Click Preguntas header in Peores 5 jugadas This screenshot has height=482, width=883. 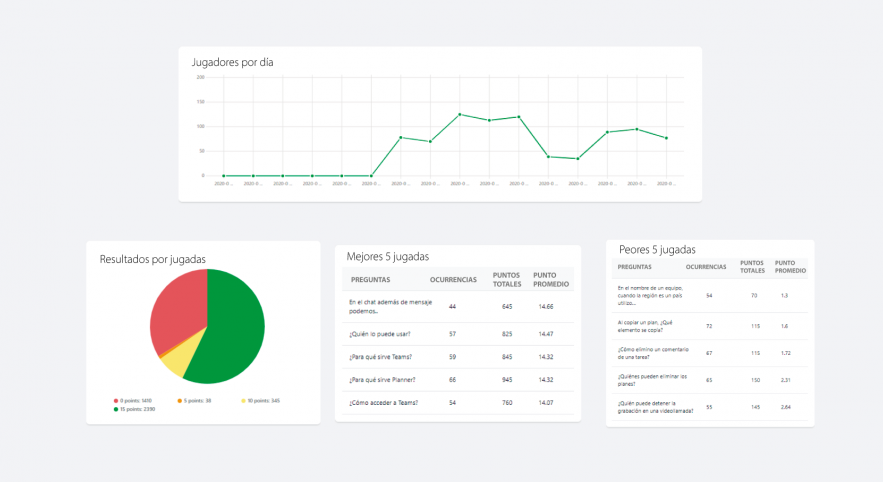tap(635, 267)
